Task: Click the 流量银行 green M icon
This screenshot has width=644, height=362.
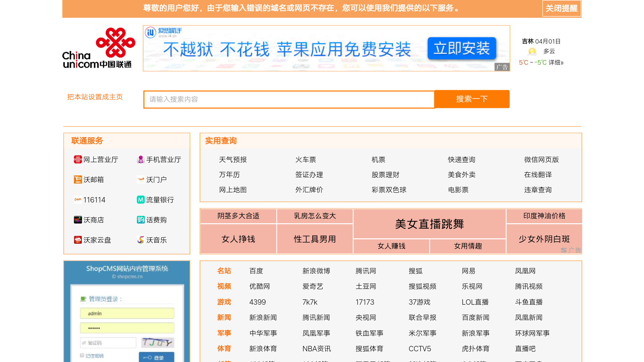Action: tap(141, 200)
